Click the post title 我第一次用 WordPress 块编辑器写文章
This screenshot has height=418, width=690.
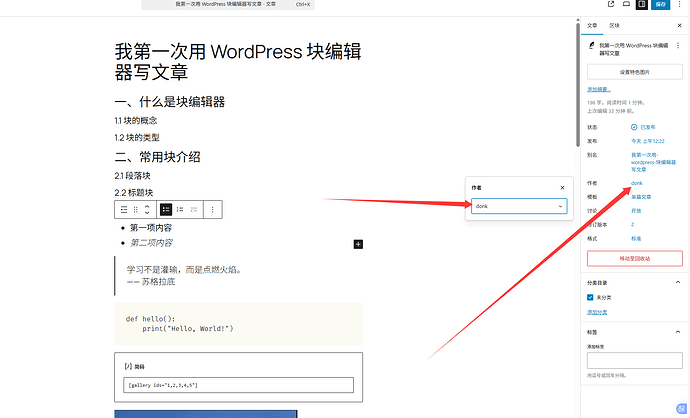238,62
